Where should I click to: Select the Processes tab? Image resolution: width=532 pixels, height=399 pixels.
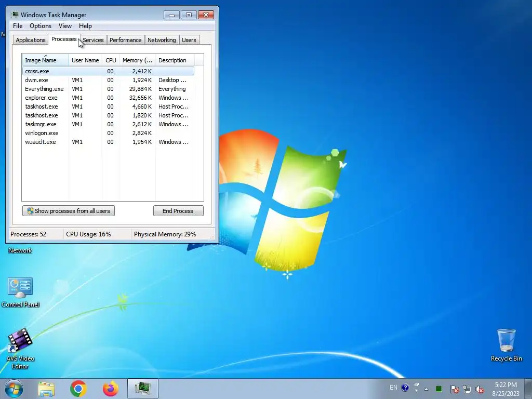tap(64, 39)
